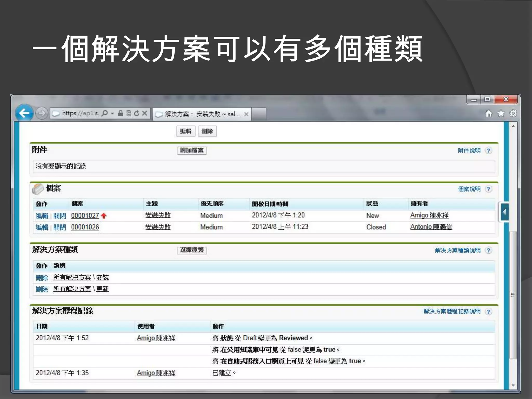Click help question icon beside 解決方案種類說明
The image size is (532, 399).
(489, 250)
